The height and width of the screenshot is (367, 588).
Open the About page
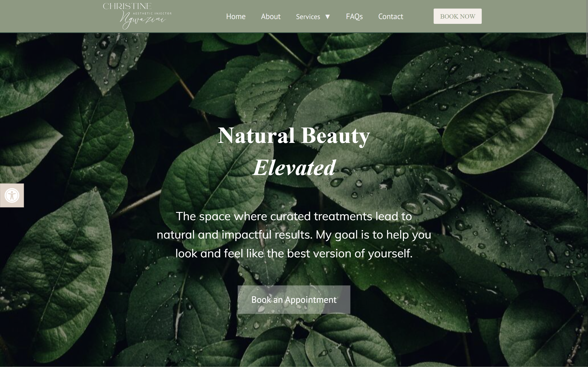271,16
